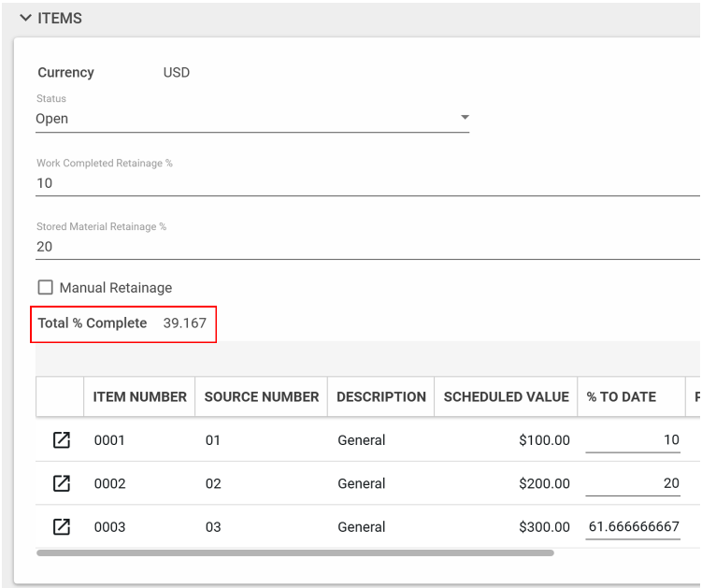Image resolution: width=702 pixels, height=588 pixels.
Task: Click the open-in-new icon for item 0003
Action: tap(61, 527)
